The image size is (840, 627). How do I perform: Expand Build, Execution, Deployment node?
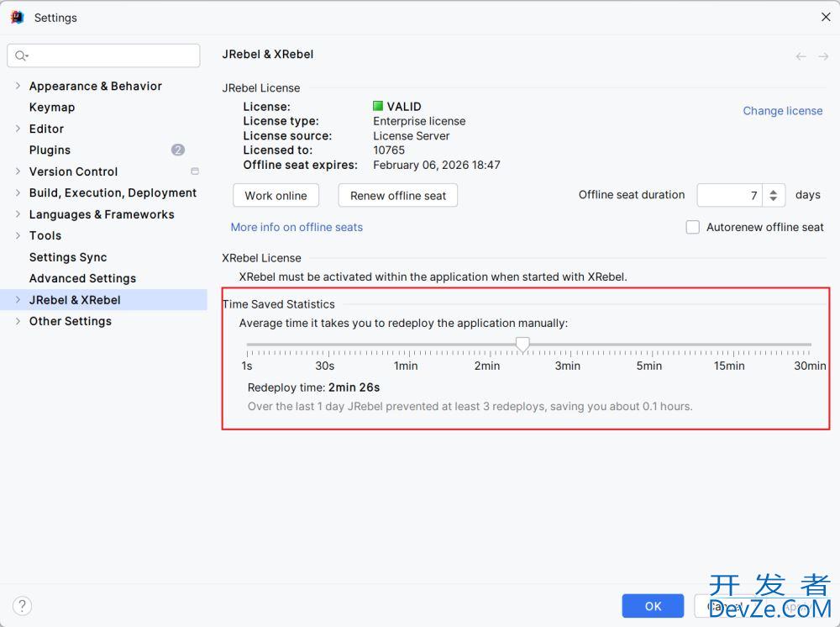point(18,193)
